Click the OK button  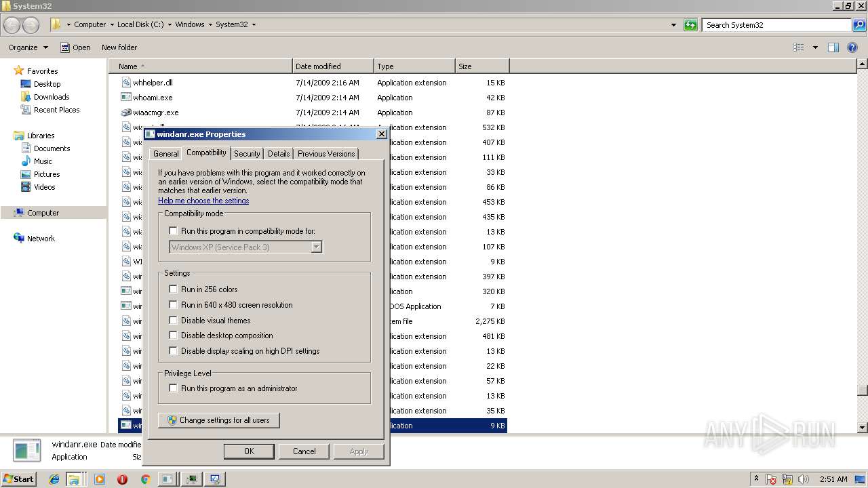point(249,451)
